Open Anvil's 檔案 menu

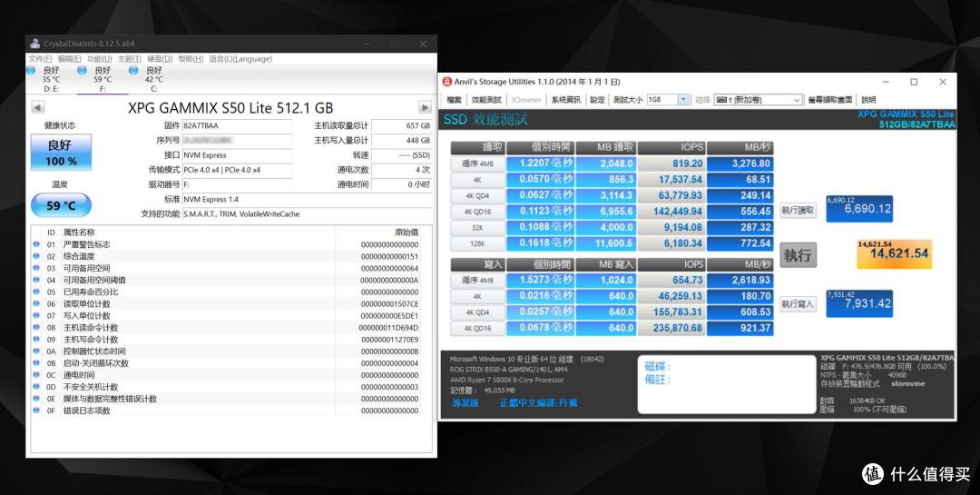[x=455, y=100]
